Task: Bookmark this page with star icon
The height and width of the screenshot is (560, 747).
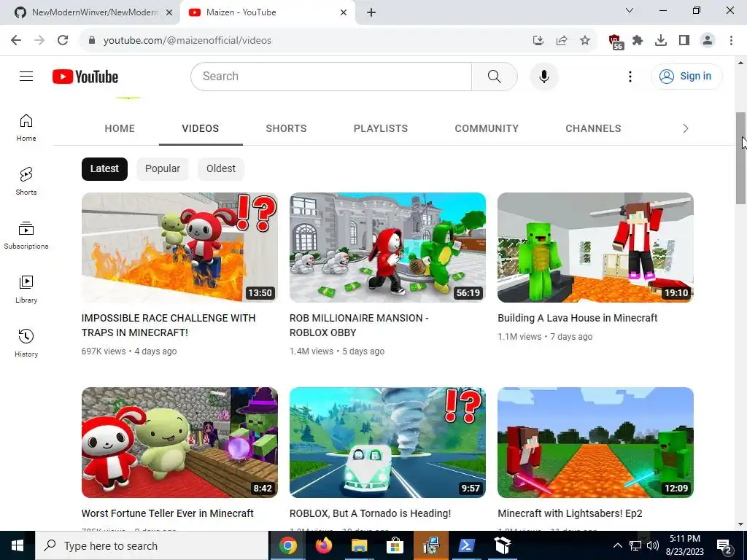Action: (585, 41)
